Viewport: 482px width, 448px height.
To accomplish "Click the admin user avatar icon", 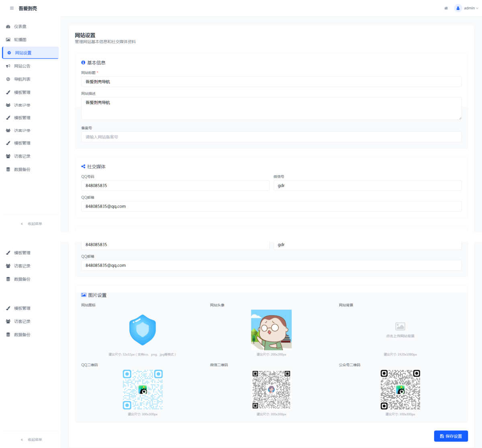I will 458,8.
